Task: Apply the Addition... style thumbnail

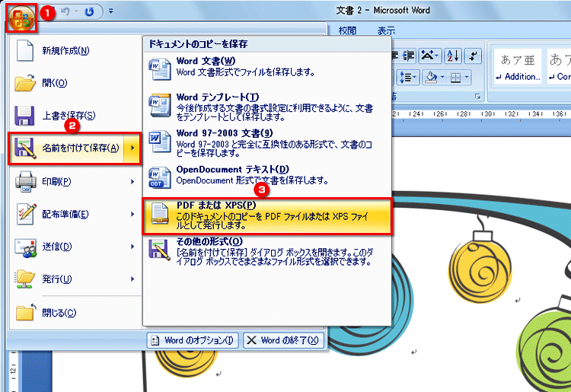Action: [518, 66]
